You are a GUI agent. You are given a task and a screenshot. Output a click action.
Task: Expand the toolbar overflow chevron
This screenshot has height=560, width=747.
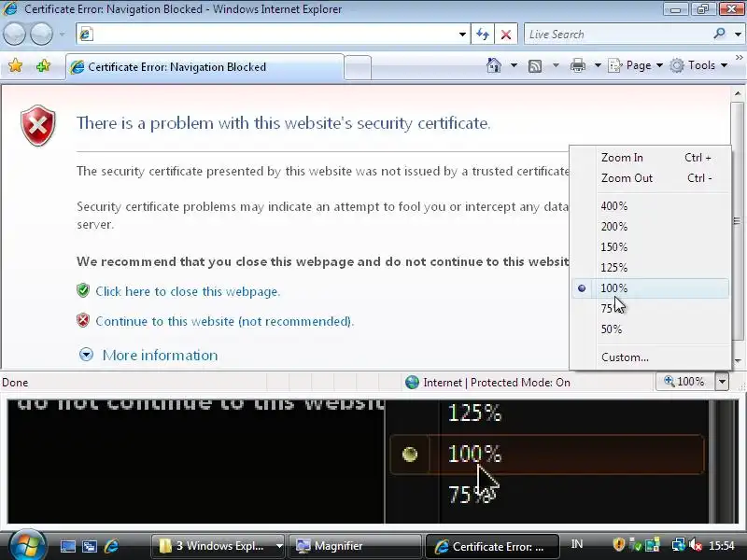740,57
